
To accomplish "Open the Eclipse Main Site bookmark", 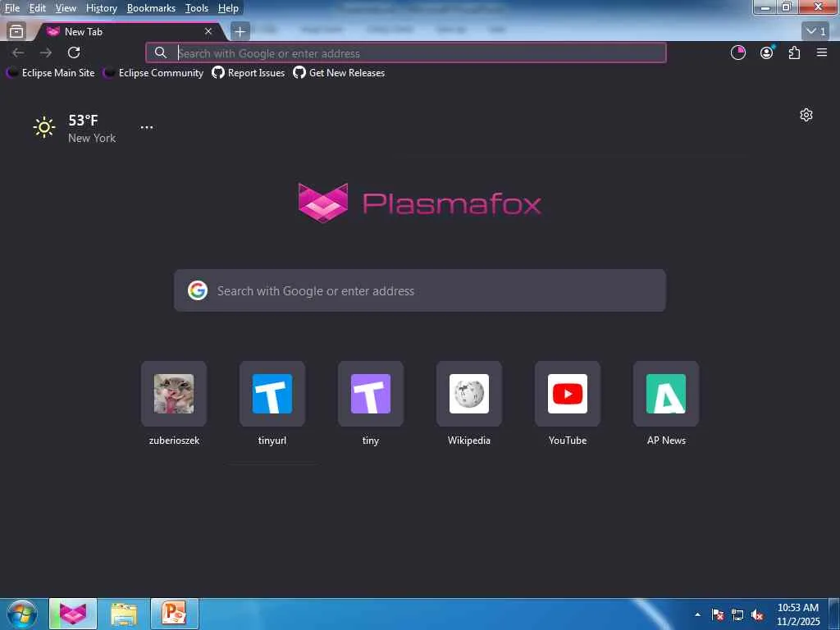I will pyautogui.click(x=50, y=73).
